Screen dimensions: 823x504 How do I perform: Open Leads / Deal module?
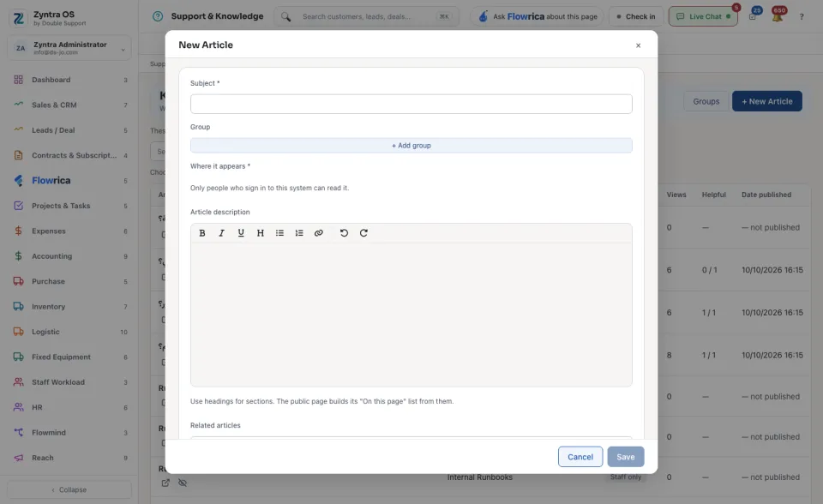point(69,130)
